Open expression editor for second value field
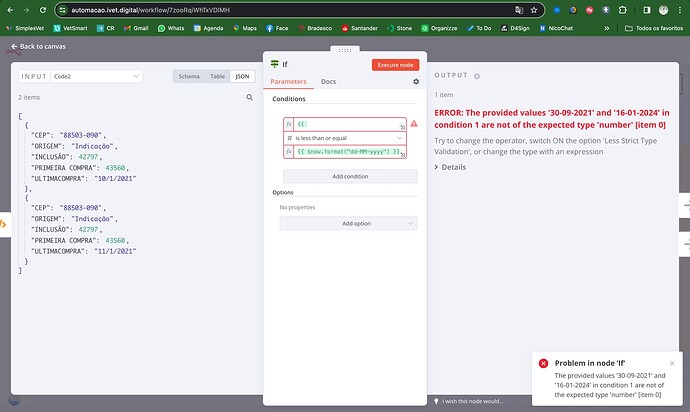Image resolution: width=690 pixels, height=412 pixels. (402, 154)
